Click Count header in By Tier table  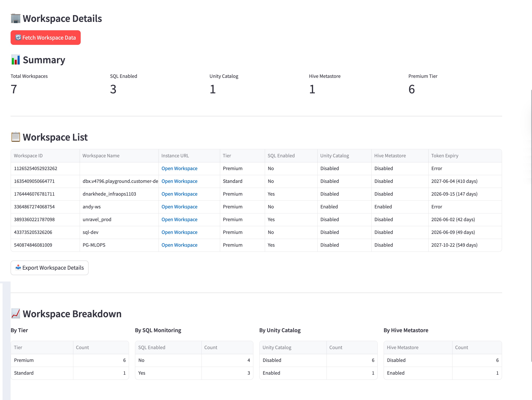82,347
